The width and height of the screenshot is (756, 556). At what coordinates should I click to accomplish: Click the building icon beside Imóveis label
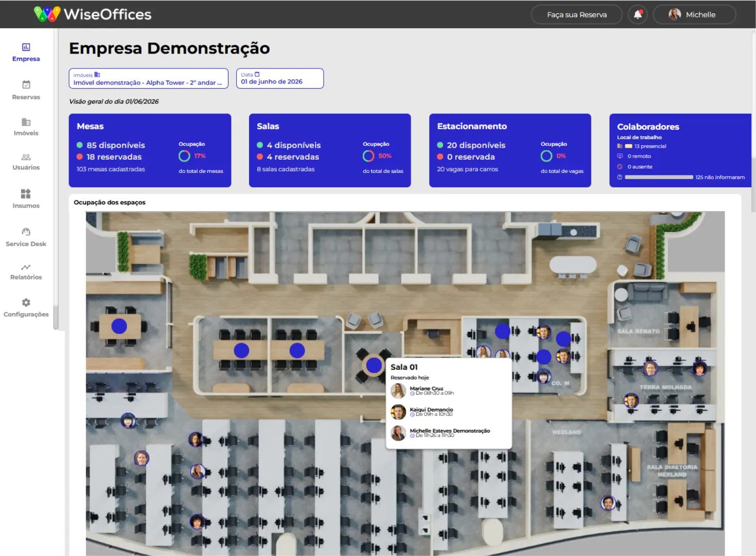click(97, 75)
